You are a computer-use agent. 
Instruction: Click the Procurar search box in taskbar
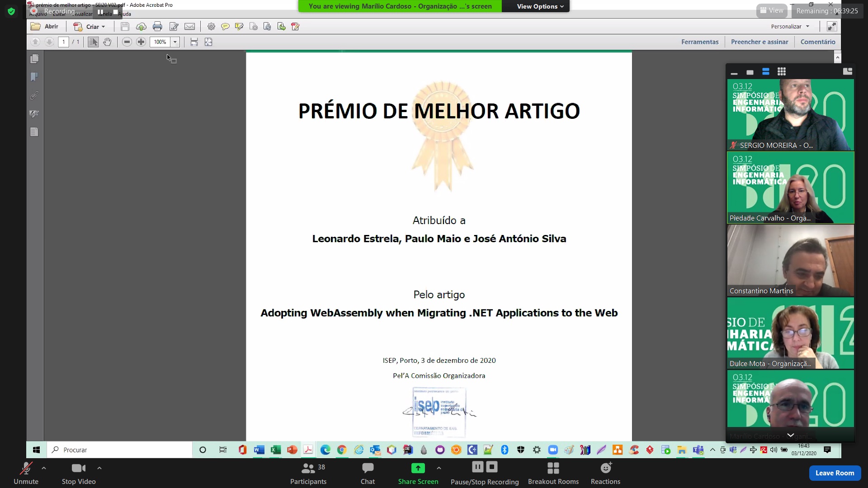click(120, 450)
